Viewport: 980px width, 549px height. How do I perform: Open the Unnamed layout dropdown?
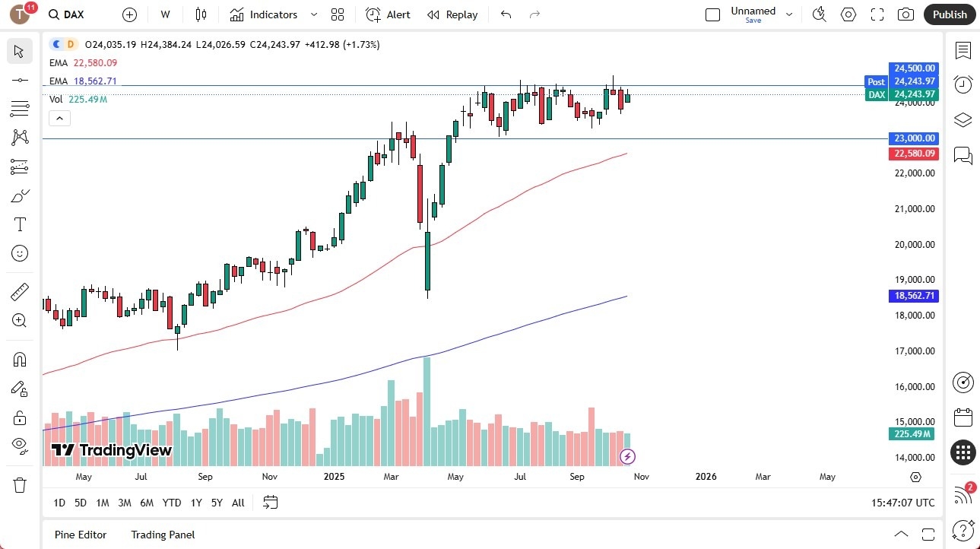pyautogui.click(x=789, y=14)
